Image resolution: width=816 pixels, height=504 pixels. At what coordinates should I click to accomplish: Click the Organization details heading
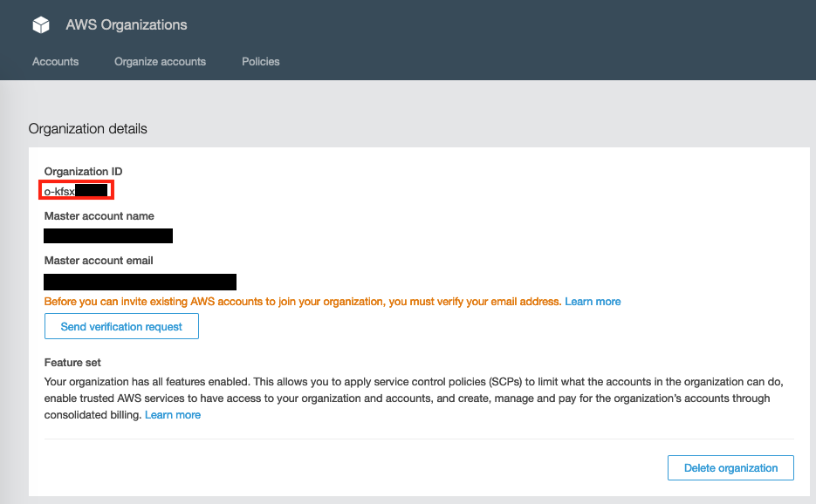click(x=88, y=129)
